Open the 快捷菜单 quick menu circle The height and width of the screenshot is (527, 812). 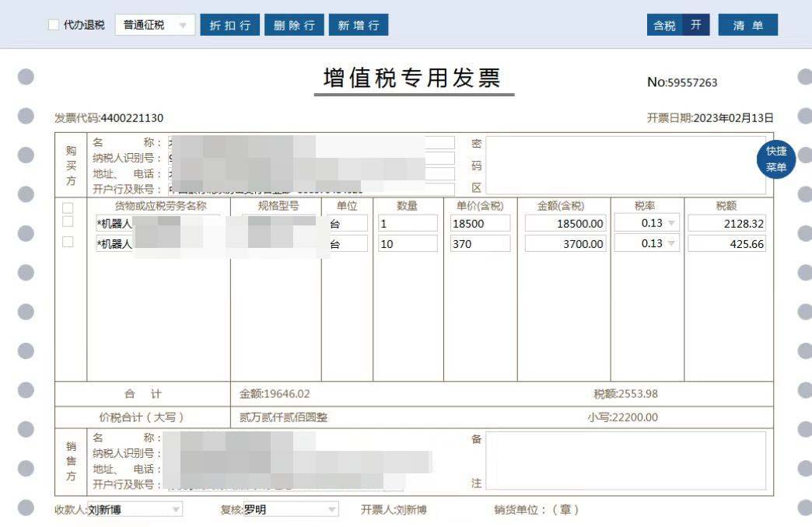(x=775, y=160)
